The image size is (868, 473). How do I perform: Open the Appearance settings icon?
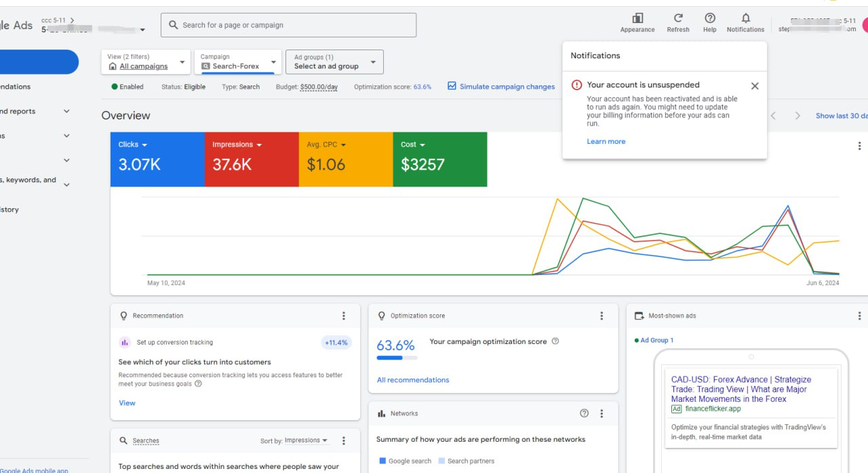(x=637, y=18)
